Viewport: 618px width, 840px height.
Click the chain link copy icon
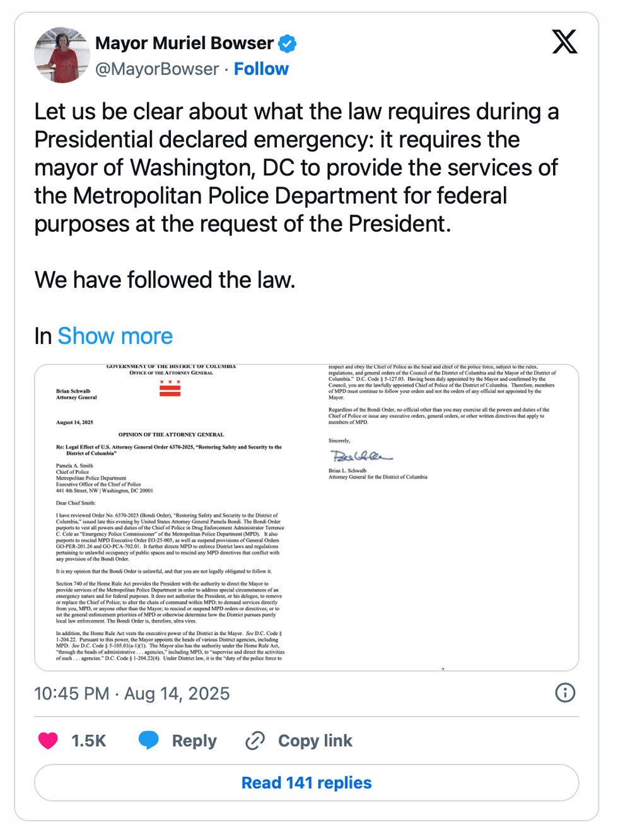coord(255,740)
